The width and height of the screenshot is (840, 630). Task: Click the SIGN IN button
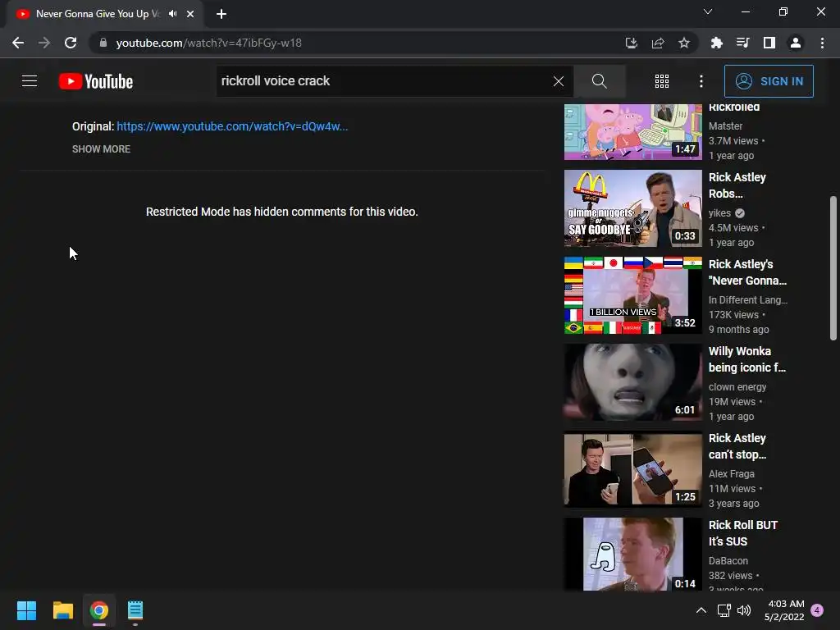[769, 81]
